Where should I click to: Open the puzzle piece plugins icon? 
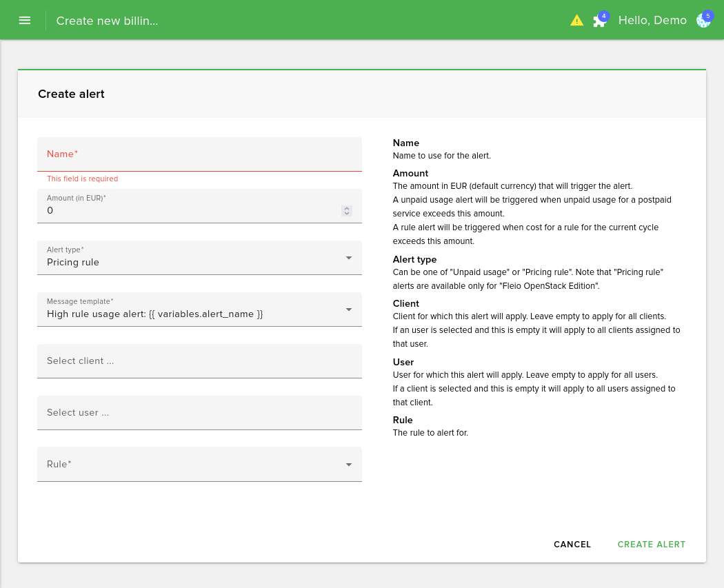pyautogui.click(x=599, y=21)
